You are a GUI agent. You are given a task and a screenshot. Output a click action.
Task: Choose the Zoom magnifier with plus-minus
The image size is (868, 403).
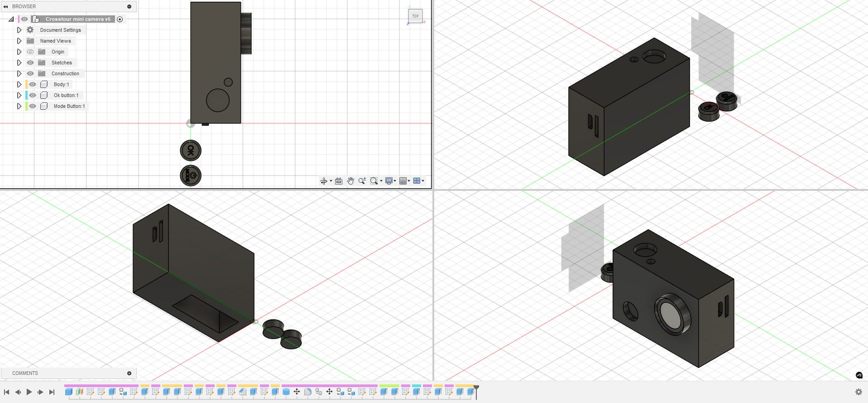pyautogui.click(x=362, y=181)
